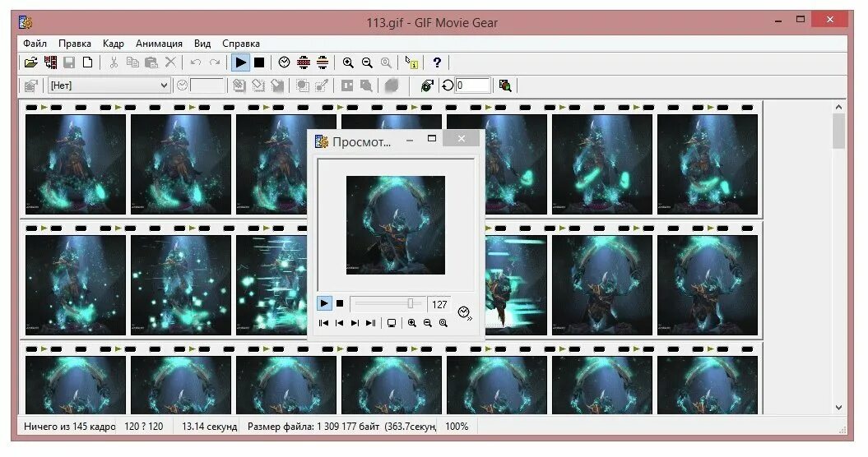Click the global animation properties film-reel icon

tap(427, 85)
